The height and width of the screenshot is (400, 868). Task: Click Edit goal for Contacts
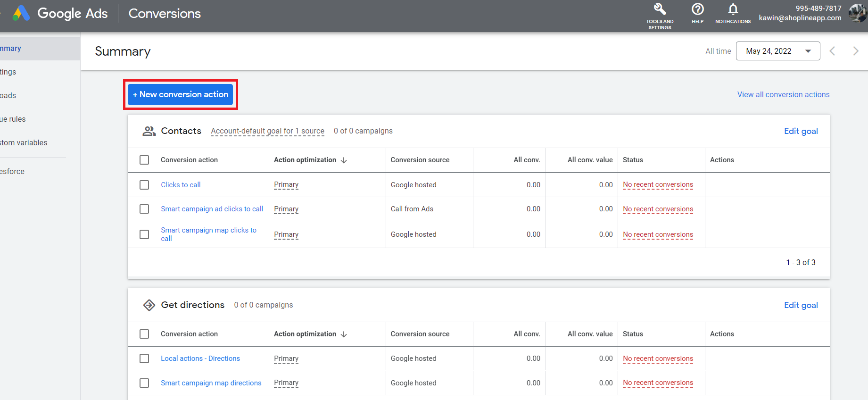801,131
